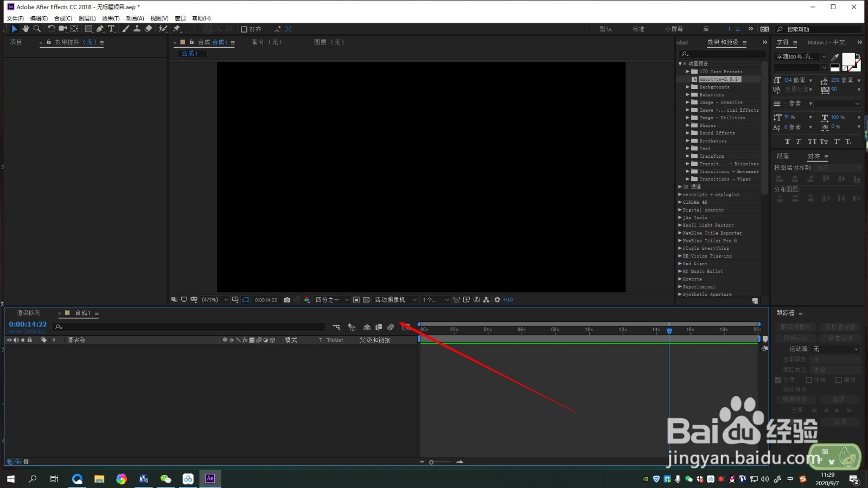Open viewer magnification 47.1% dropdown
868x488 pixels.
click(x=215, y=300)
